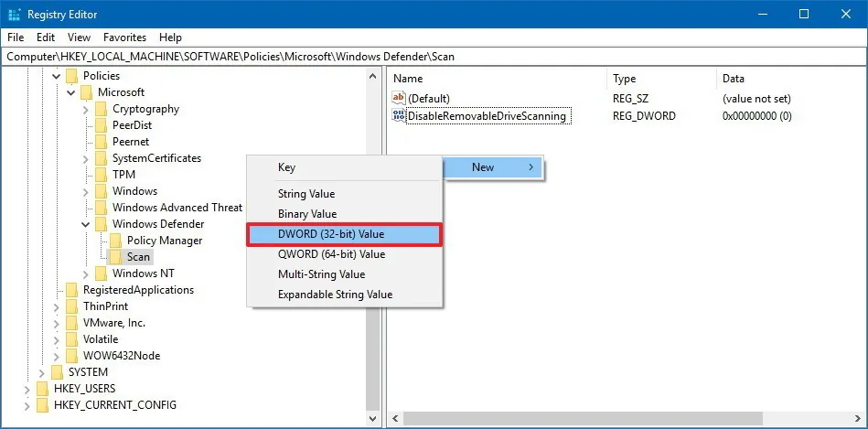
Task: Choose DWORD (32-bit) Value from context menu
Action: [344, 234]
